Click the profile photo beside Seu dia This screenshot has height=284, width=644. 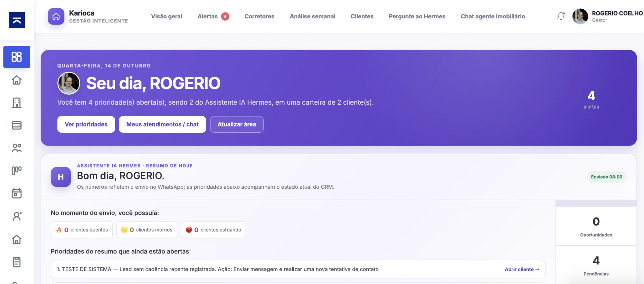pyautogui.click(x=69, y=83)
